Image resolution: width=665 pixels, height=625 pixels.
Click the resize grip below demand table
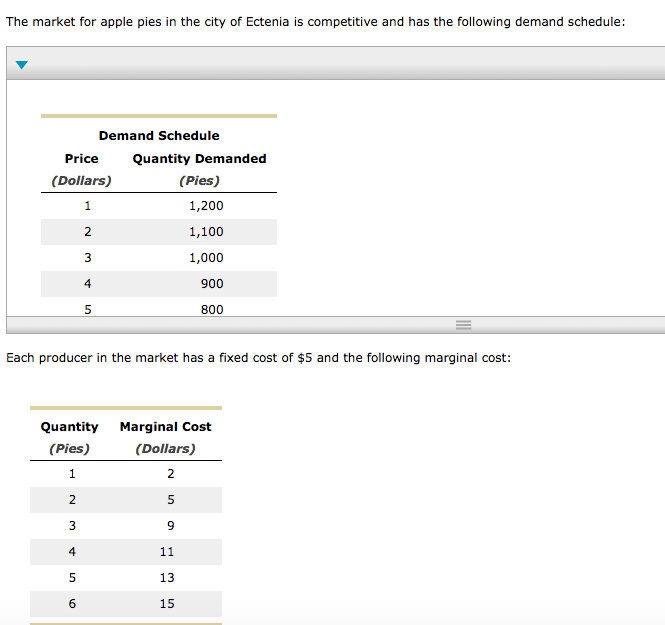(462, 324)
